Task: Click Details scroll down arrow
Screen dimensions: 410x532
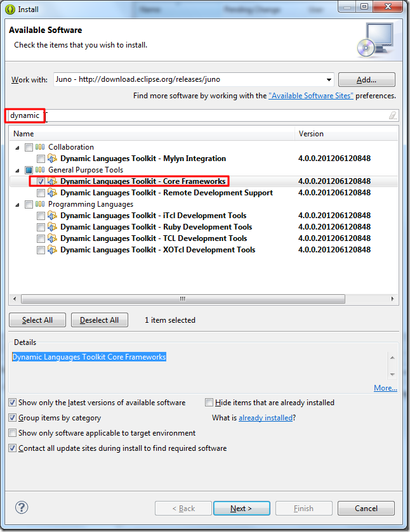Action: coord(392,375)
